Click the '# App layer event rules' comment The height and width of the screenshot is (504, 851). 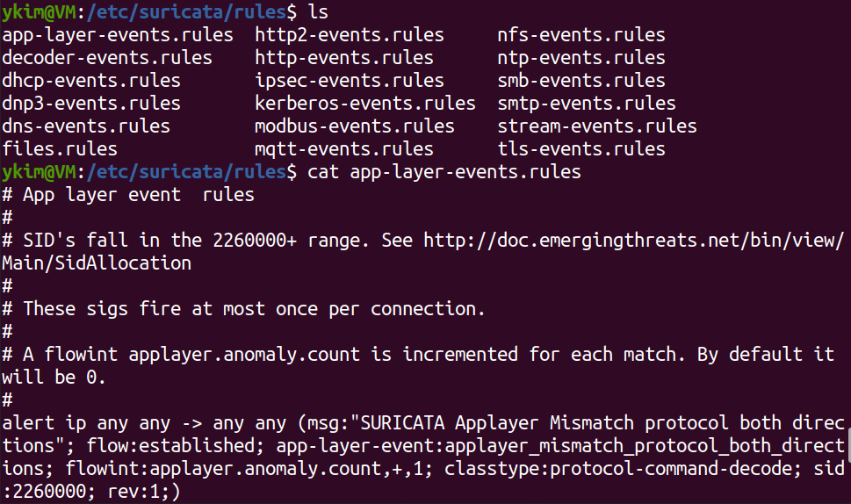pyautogui.click(x=128, y=195)
